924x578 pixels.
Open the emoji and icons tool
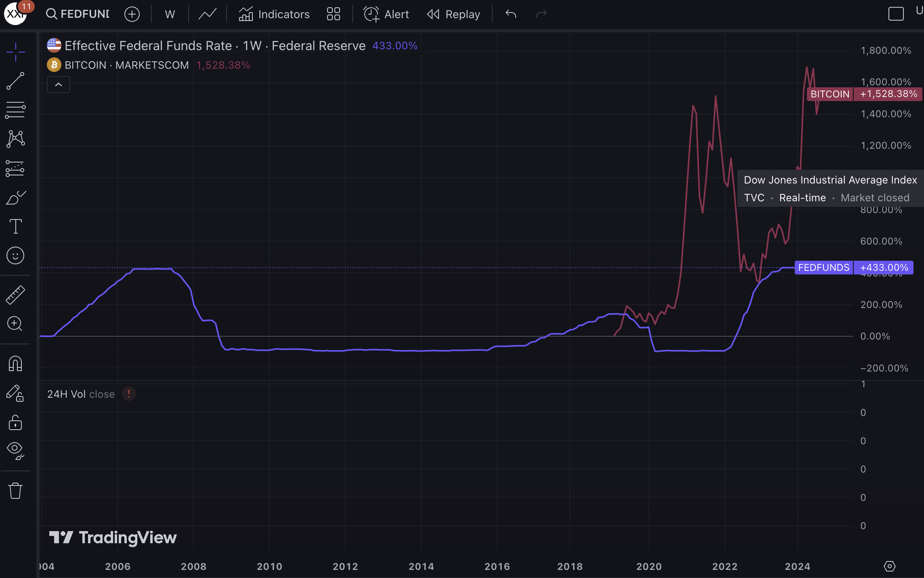pyautogui.click(x=15, y=255)
